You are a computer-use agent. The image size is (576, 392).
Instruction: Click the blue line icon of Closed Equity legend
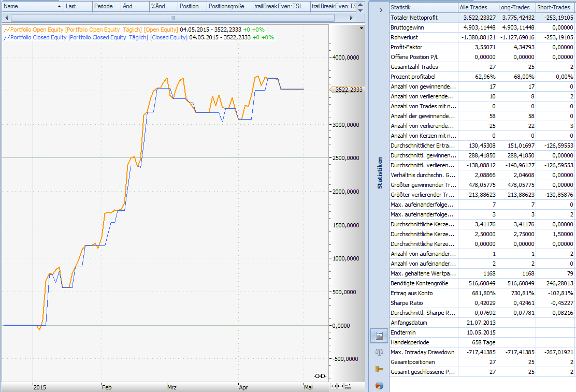(x=7, y=37)
